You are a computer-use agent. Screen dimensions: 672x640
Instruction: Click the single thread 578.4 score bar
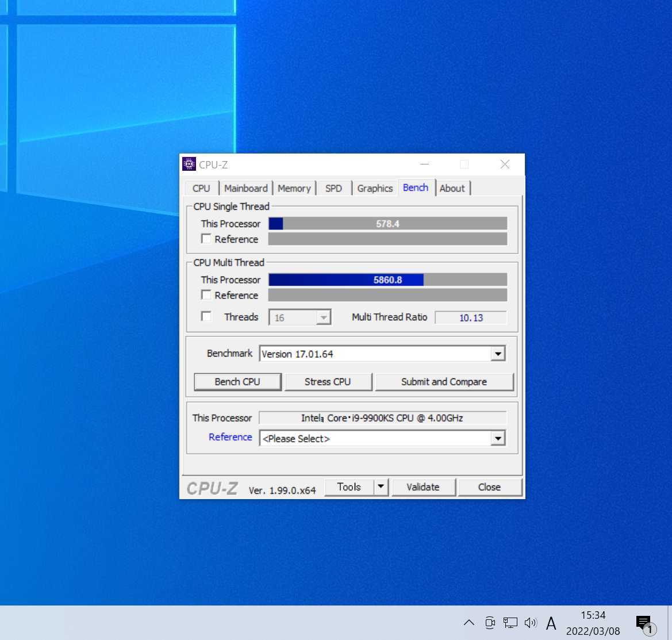coord(388,224)
